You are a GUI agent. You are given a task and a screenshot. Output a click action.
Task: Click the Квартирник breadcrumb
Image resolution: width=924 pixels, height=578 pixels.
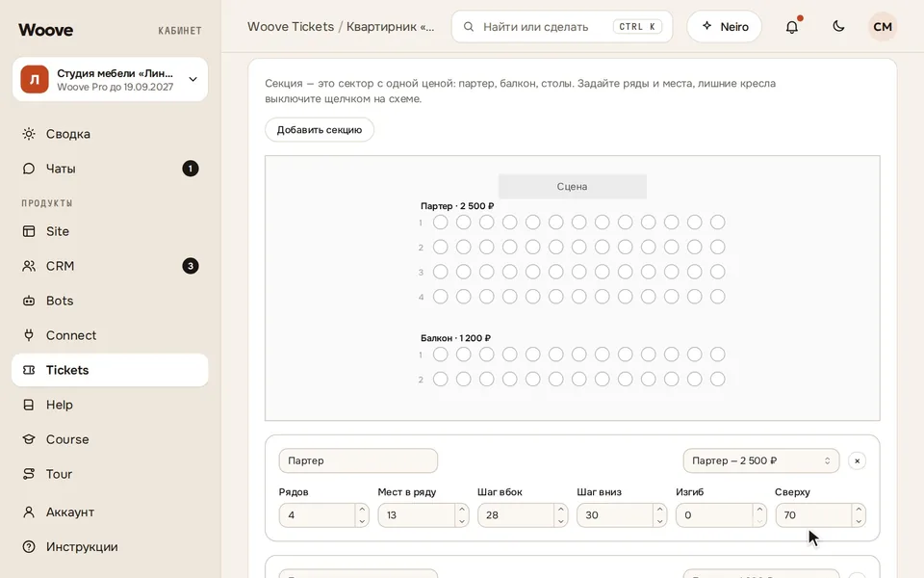390,27
